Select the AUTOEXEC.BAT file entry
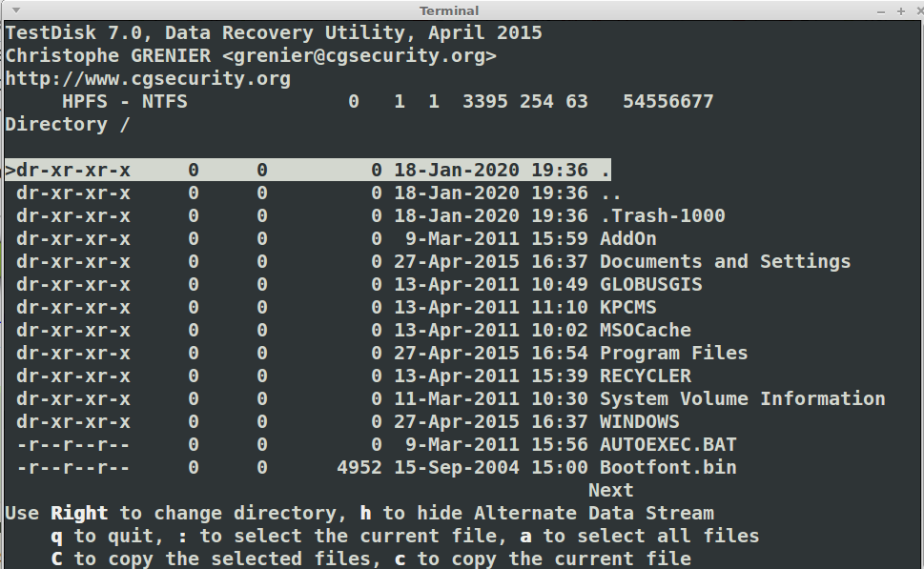This screenshot has height=569, width=924. (x=377, y=445)
